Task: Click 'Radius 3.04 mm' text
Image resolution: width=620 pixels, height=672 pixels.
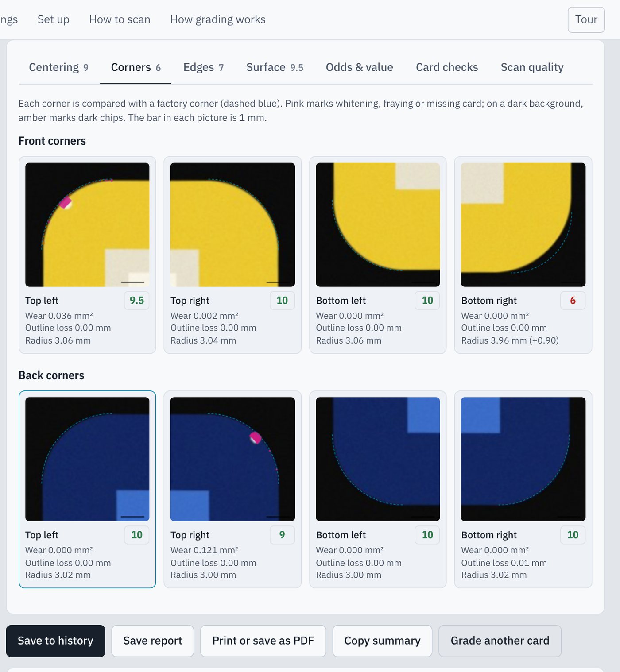Action: click(203, 340)
